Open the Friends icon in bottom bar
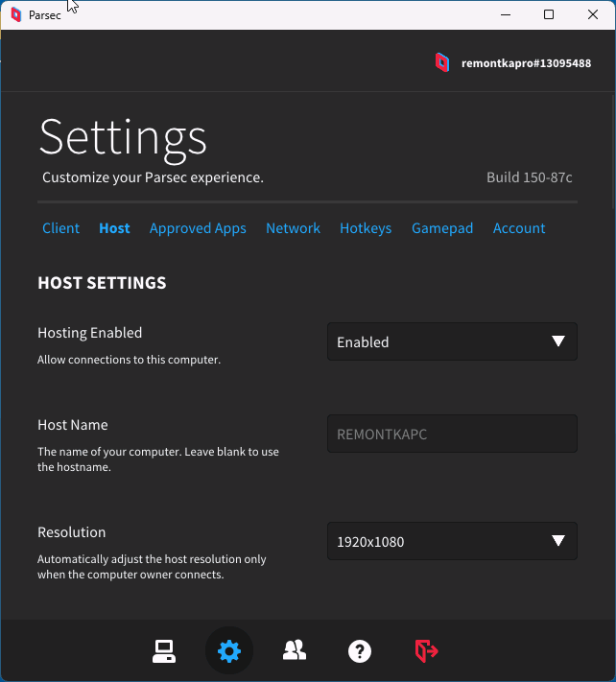 point(295,650)
